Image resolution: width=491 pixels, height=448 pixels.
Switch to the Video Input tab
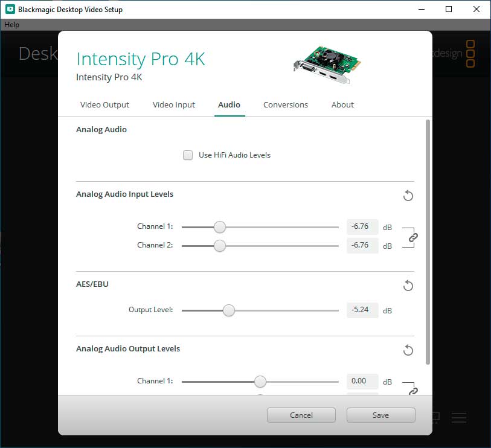(x=174, y=104)
